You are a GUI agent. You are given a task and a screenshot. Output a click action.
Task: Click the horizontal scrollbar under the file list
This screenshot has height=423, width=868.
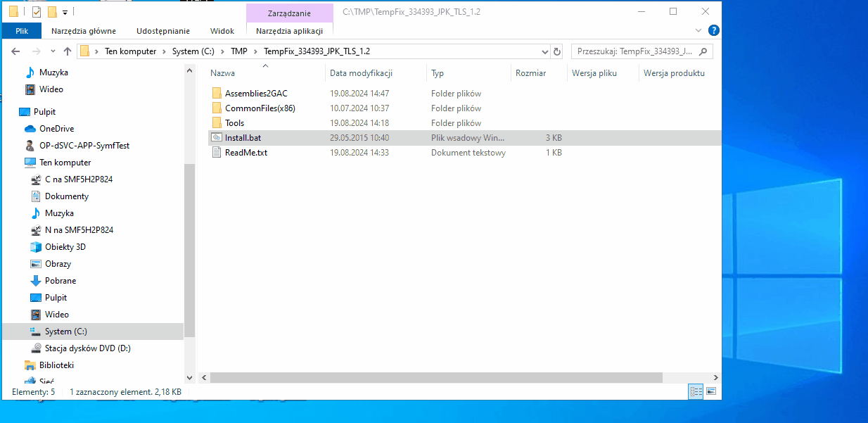pos(436,377)
